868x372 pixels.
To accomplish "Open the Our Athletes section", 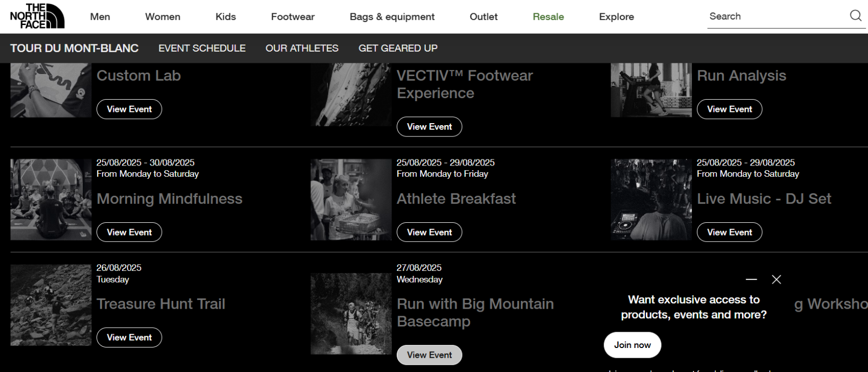I will [302, 48].
